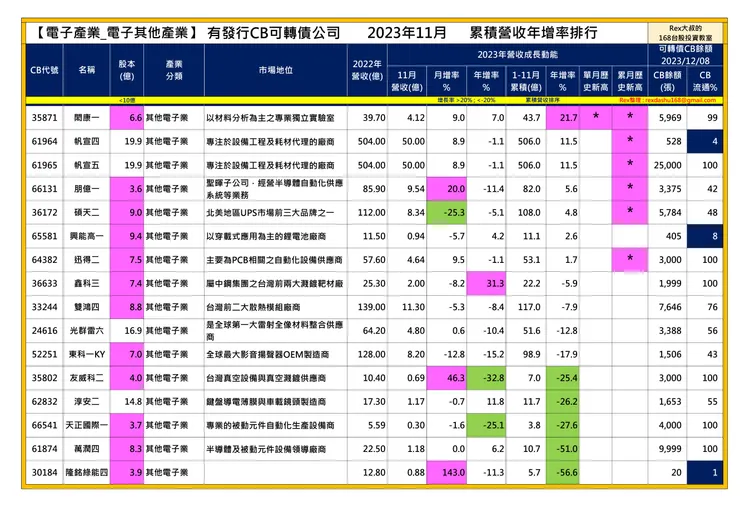Viewport: 740px width, 523px height.
Task: Click the title text 累積營收年增率排行
Action: pos(534,33)
